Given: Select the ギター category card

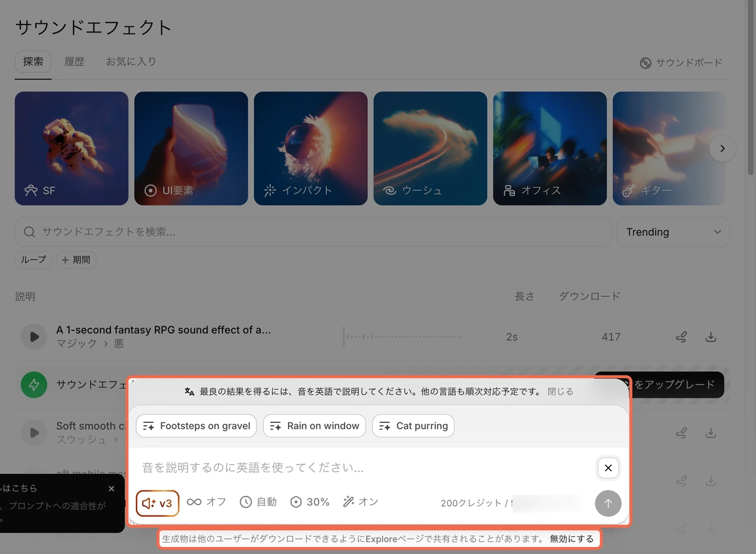Looking at the screenshot, I should [669, 148].
